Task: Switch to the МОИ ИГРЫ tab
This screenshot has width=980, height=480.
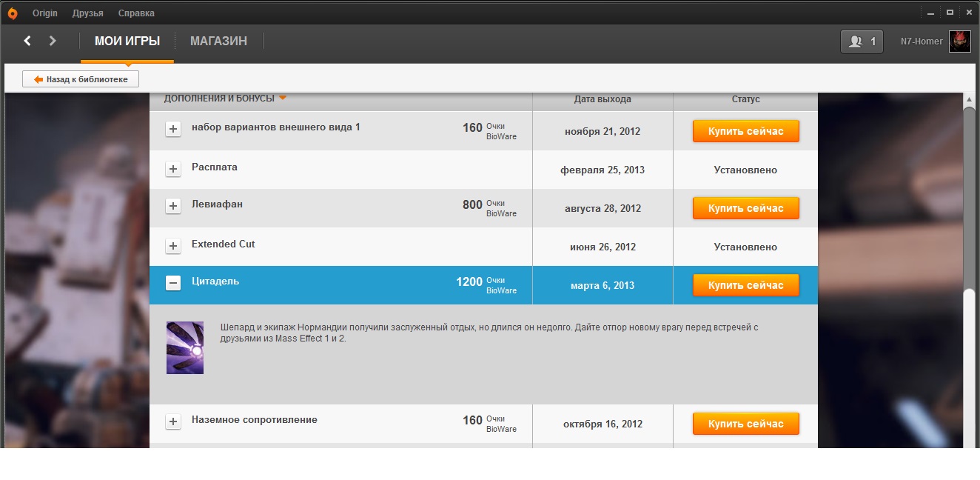Action: [127, 41]
